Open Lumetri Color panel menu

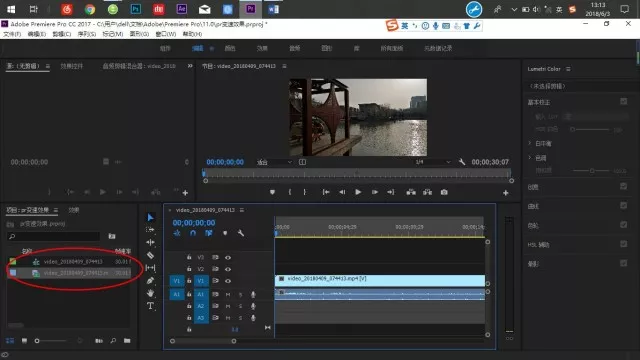tap(568, 69)
